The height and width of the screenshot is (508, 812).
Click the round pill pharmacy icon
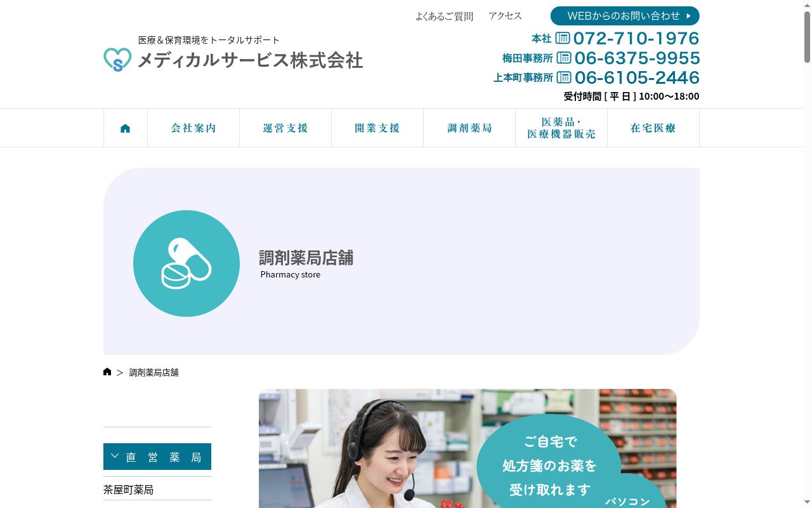point(187,264)
